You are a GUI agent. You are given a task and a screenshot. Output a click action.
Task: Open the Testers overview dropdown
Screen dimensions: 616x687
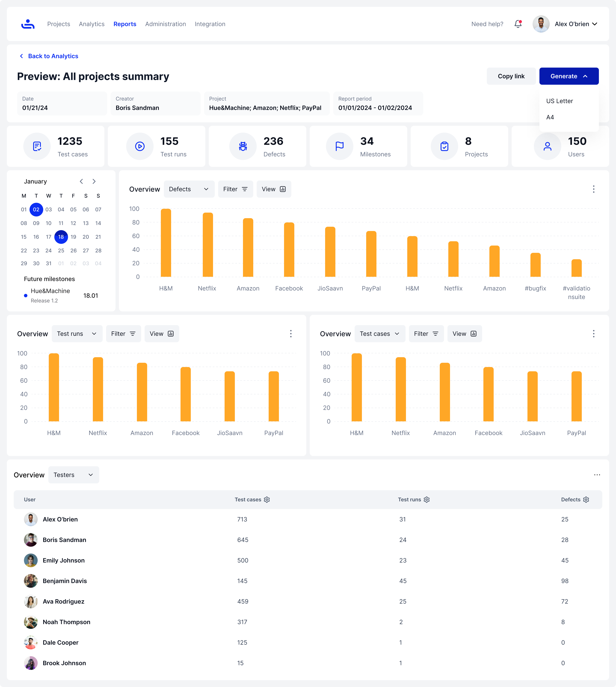(73, 475)
